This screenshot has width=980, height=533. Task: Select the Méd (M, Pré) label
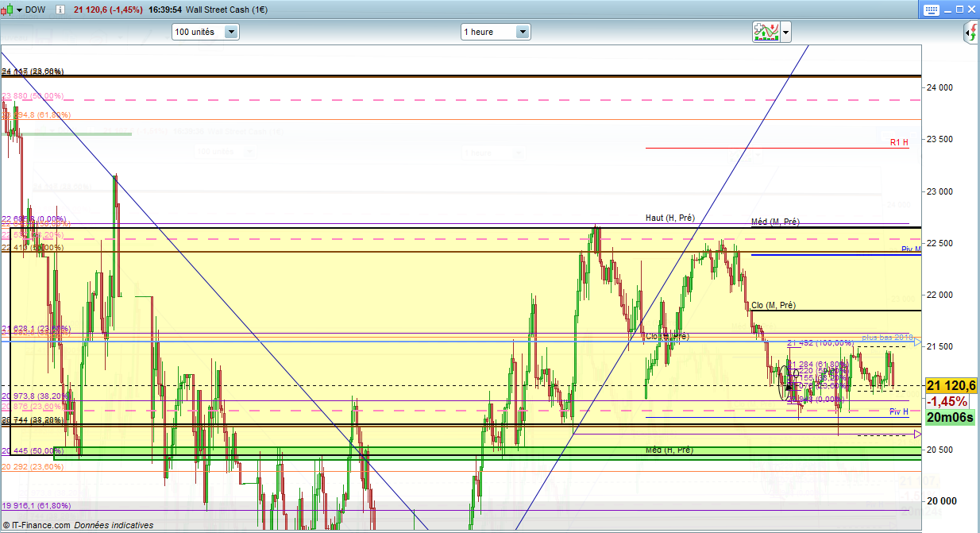[775, 222]
